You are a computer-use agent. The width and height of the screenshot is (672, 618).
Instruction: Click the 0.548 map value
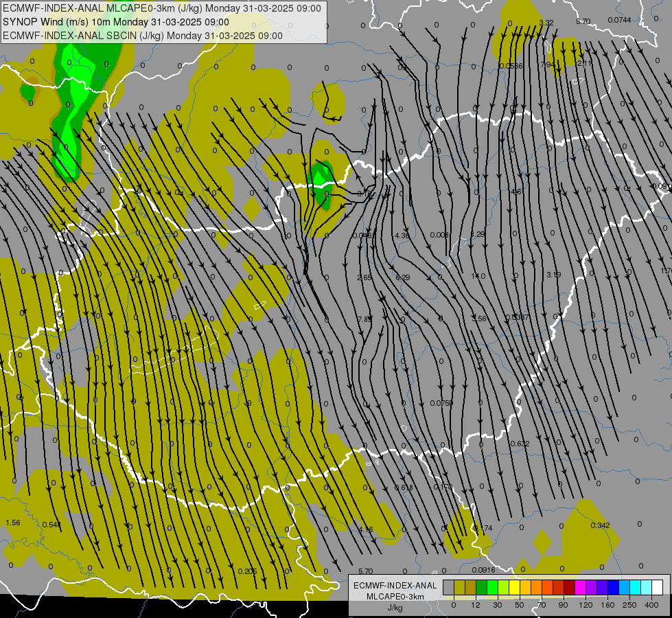pyautogui.click(x=51, y=525)
